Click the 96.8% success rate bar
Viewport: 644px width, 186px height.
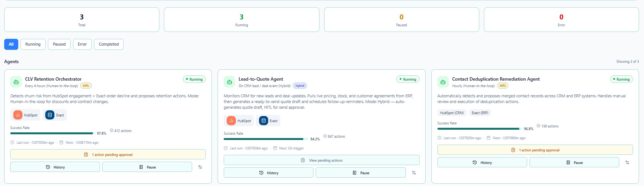point(479,129)
